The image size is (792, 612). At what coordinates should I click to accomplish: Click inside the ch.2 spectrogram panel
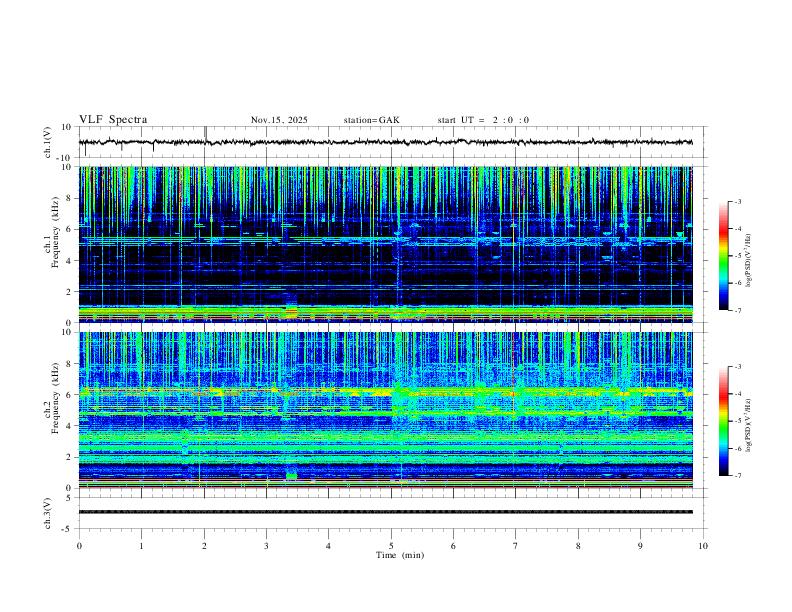point(385,410)
